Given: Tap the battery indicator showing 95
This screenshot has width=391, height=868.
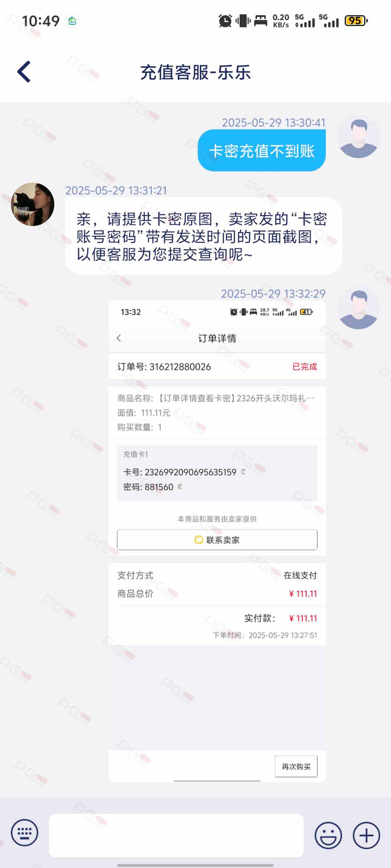Looking at the screenshot, I should point(356,21).
